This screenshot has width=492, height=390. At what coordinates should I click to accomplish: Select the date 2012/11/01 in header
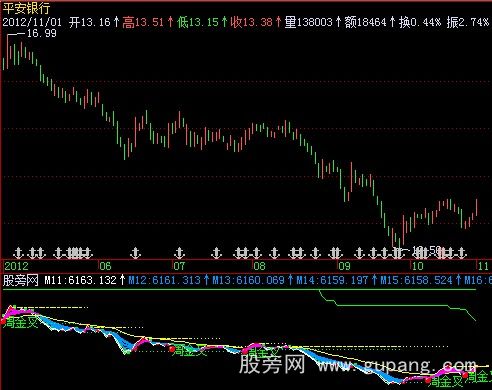(32, 22)
